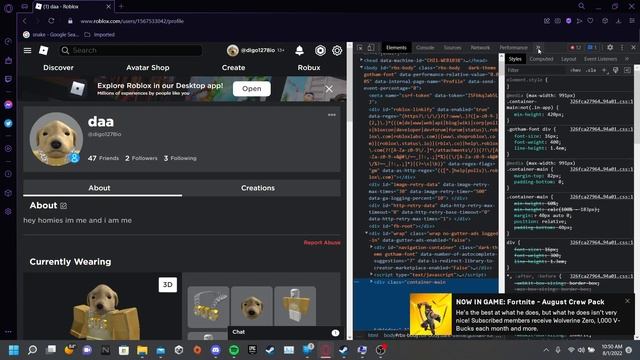The height and width of the screenshot is (360, 640).
Task: Dismiss the Desktop app banner
Action: point(329,89)
